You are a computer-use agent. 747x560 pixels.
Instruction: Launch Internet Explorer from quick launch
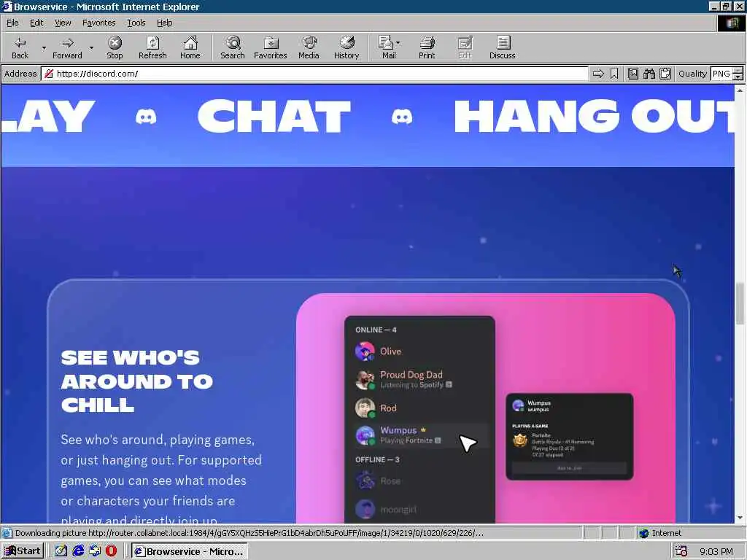point(78,551)
